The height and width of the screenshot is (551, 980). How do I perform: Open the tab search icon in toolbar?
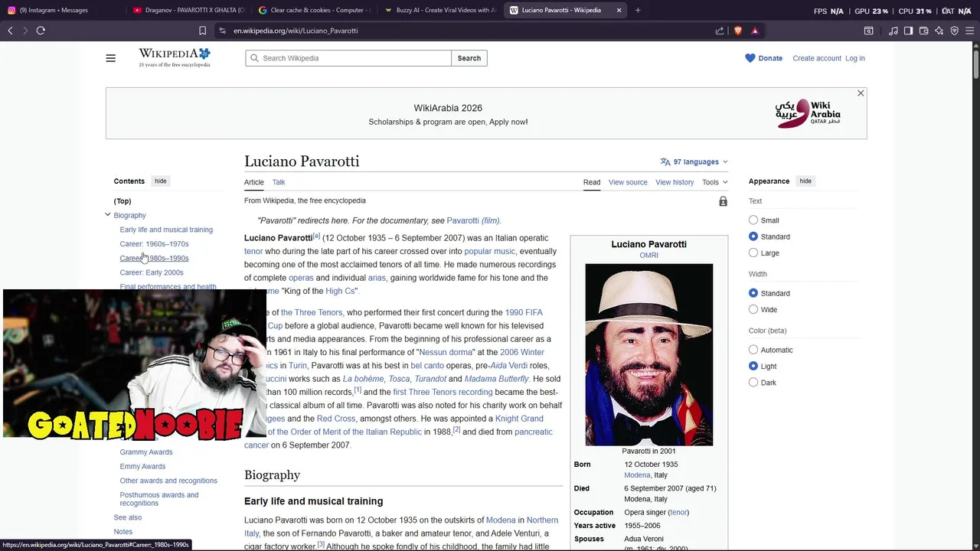click(869, 31)
